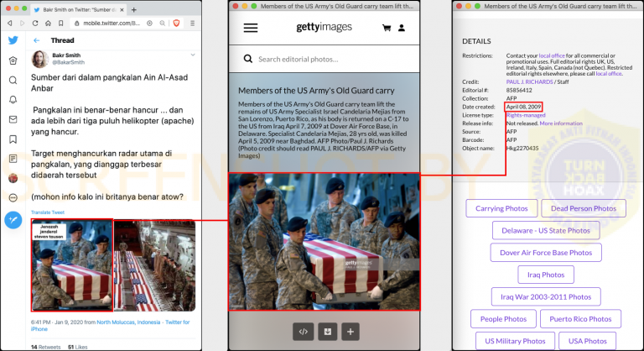Screen dimensions: 644x351
Task: Open the tweet's coffin-carrying photo
Action: [x=72, y=265]
